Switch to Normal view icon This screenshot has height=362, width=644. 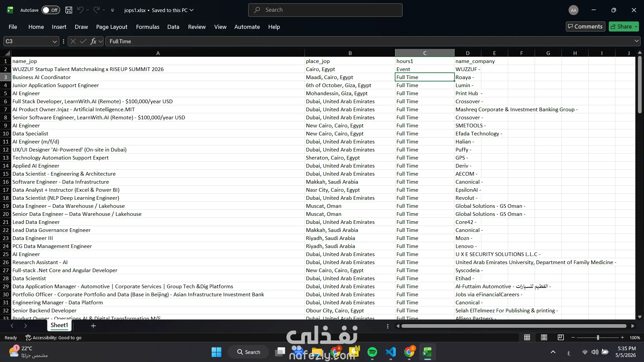[x=527, y=338]
